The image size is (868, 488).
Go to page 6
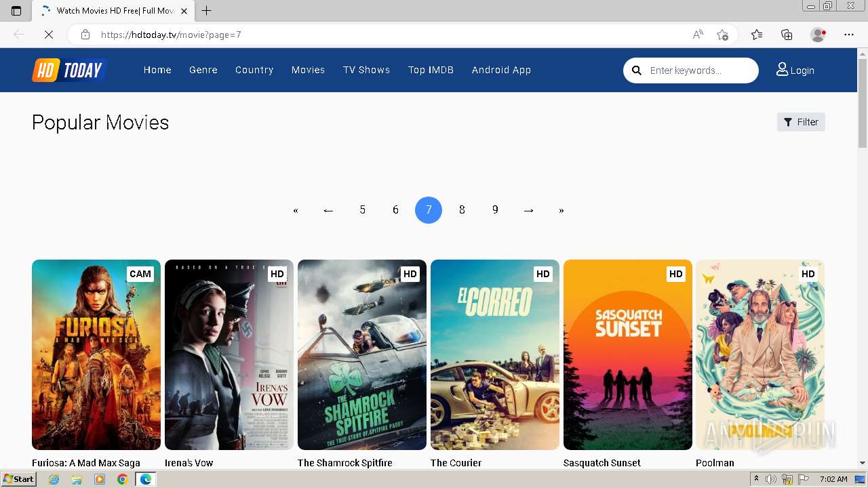pyautogui.click(x=395, y=210)
